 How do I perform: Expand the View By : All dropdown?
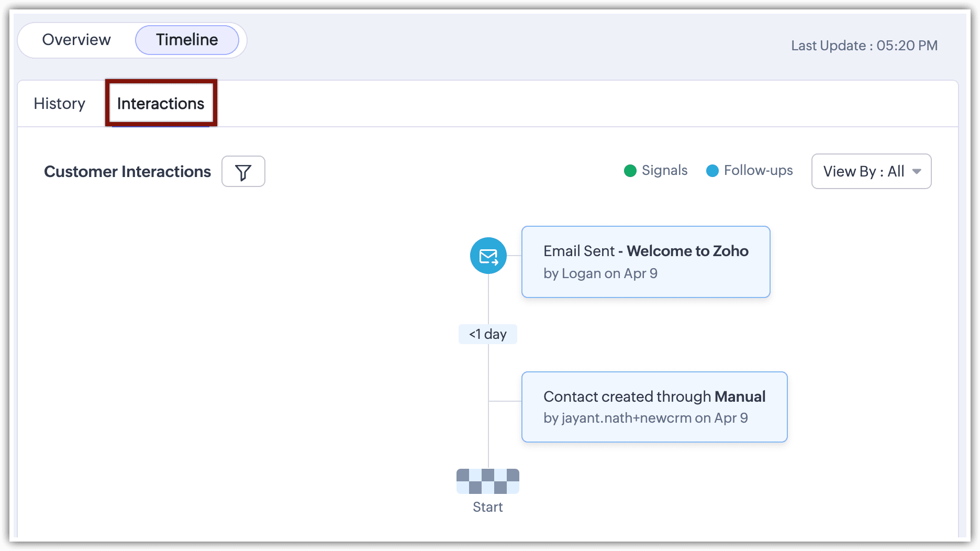871,171
